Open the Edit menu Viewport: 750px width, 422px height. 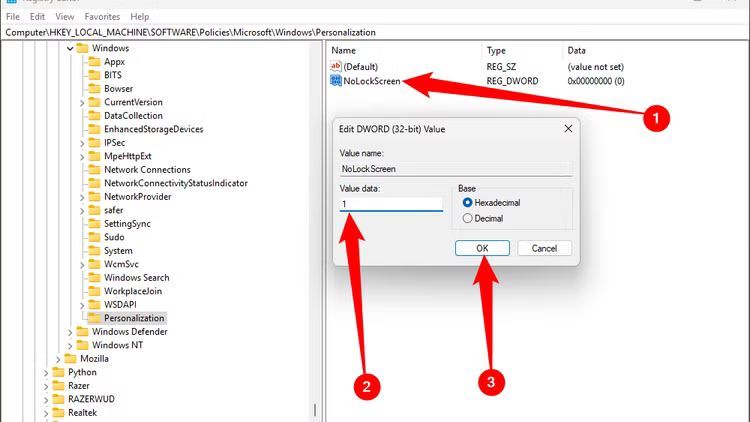tap(37, 17)
